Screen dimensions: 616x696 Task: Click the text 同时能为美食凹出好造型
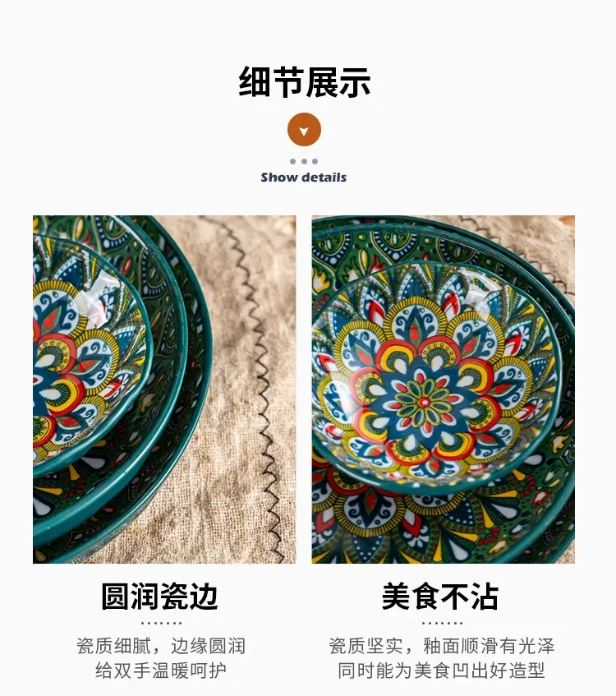pyautogui.click(x=442, y=671)
